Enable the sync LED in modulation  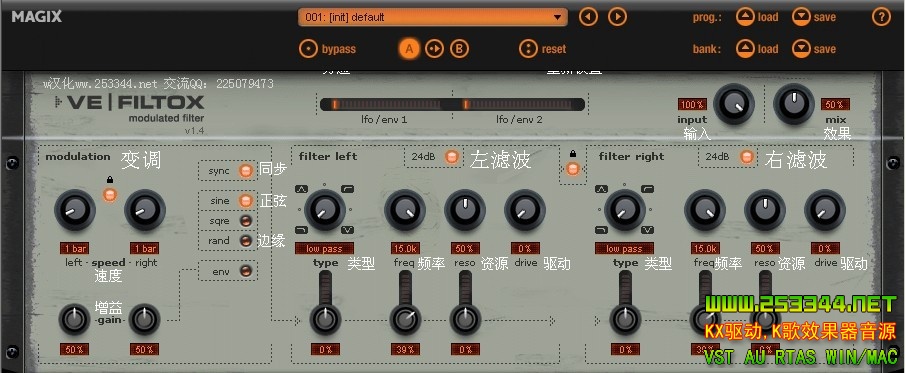click(246, 171)
